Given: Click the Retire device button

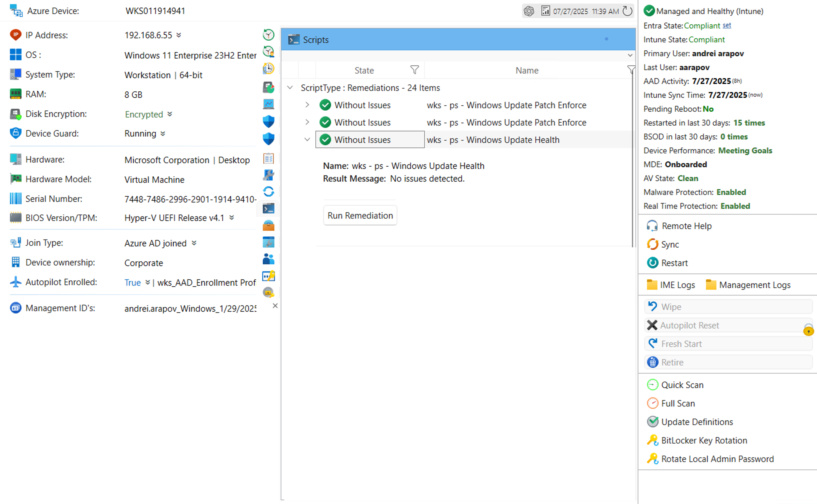Looking at the screenshot, I should (x=728, y=362).
